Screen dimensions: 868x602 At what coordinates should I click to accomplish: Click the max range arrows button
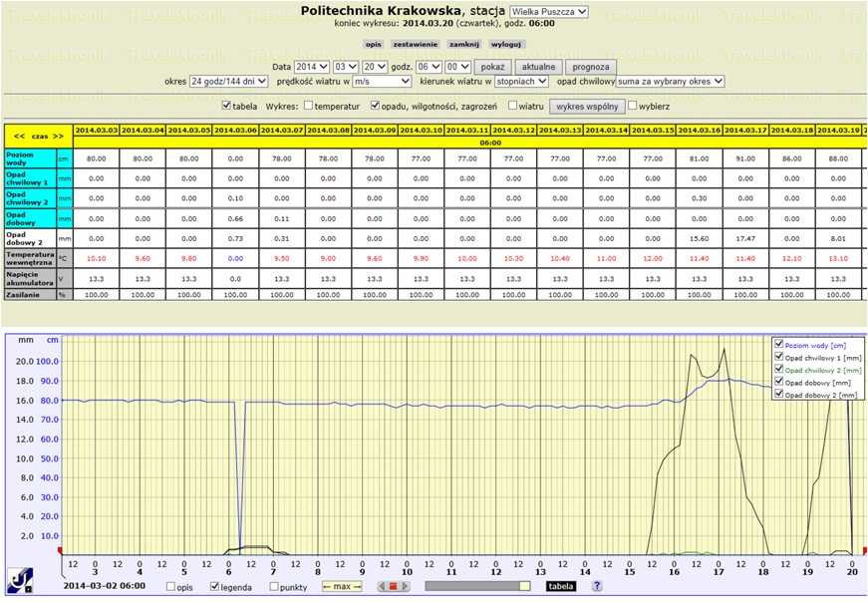342,586
